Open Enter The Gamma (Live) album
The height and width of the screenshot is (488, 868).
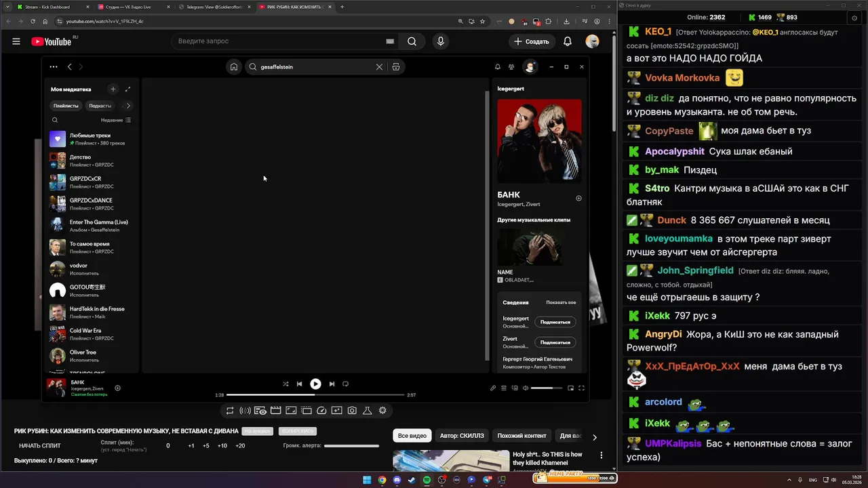pos(92,226)
